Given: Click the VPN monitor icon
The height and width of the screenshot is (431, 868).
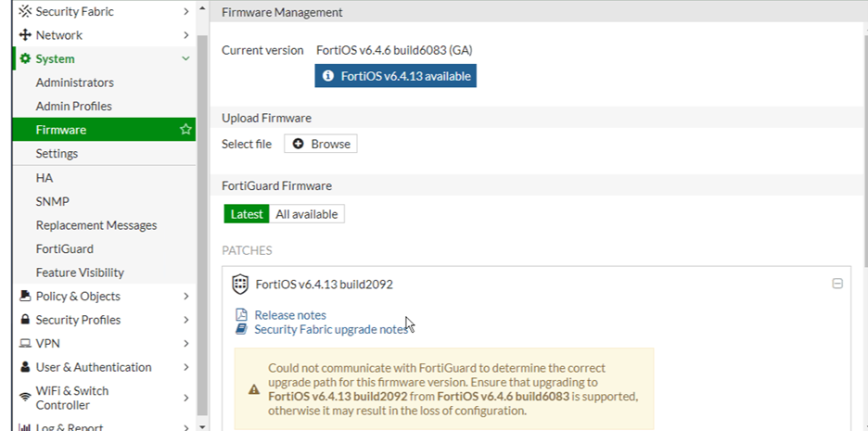Looking at the screenshot, I should [x=25, y=344].
